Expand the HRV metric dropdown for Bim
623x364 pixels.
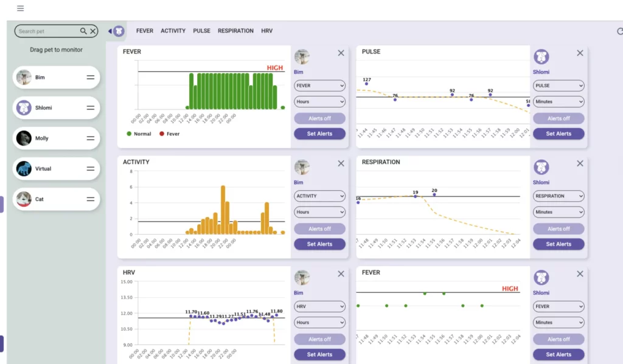pos(319,307)
